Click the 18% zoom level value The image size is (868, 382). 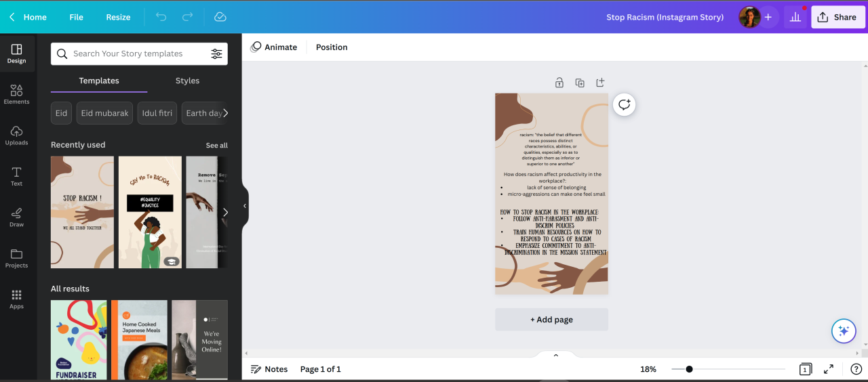[648, 369]
